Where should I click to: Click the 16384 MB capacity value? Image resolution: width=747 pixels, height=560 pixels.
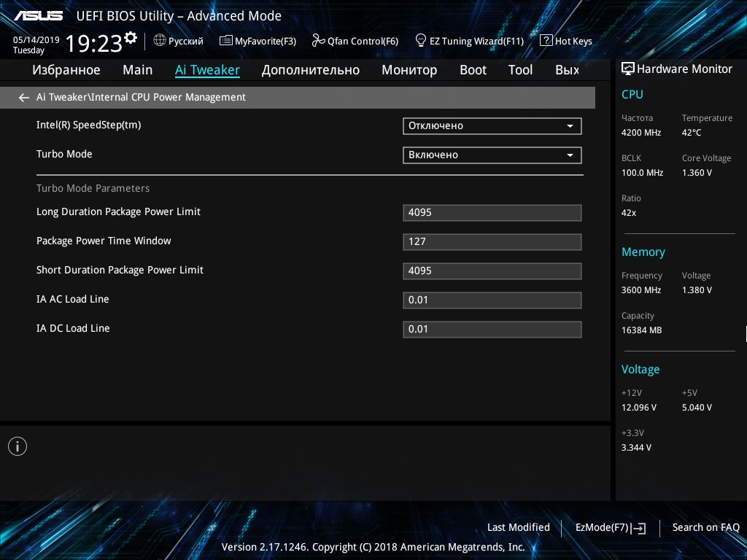tap(642, 330)
